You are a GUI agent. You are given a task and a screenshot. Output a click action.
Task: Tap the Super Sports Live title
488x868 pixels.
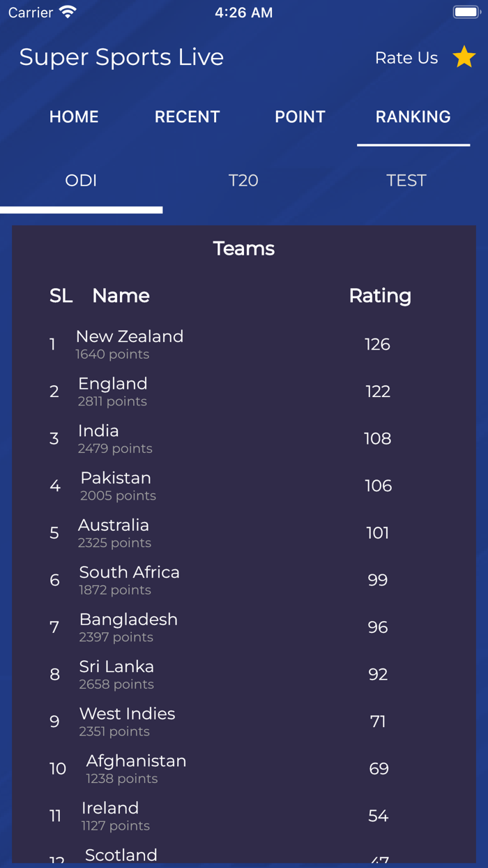tap(121, 57)
